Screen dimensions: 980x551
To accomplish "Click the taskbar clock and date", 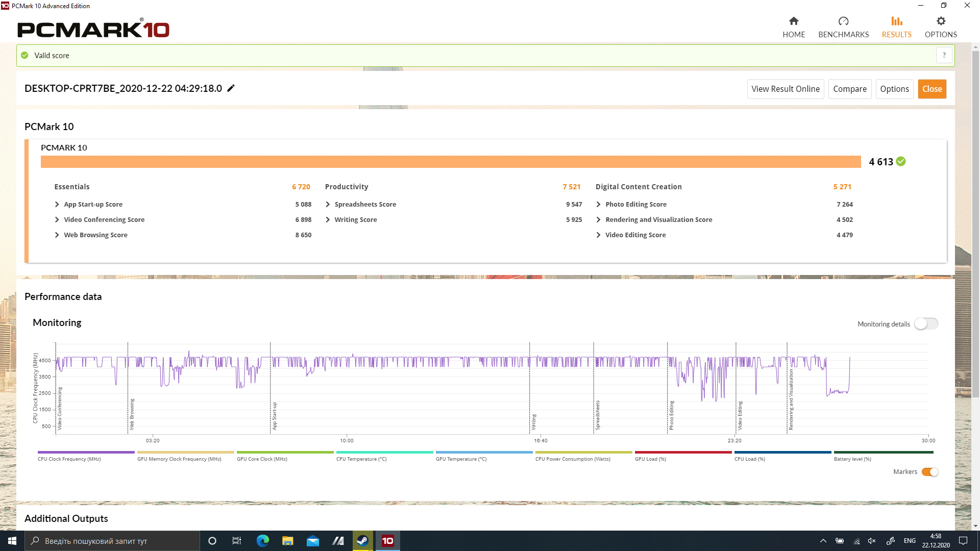I will click(x=936, y=541).
